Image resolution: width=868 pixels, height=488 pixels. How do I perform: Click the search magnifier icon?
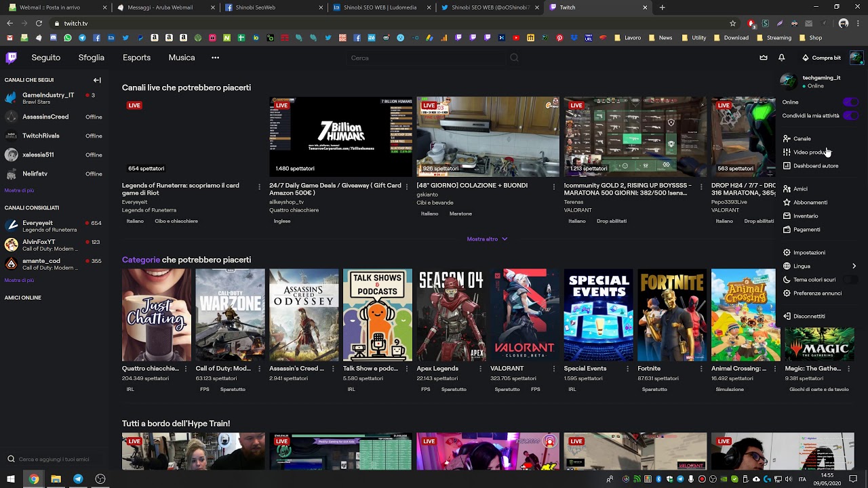click(x=514, y=58)
